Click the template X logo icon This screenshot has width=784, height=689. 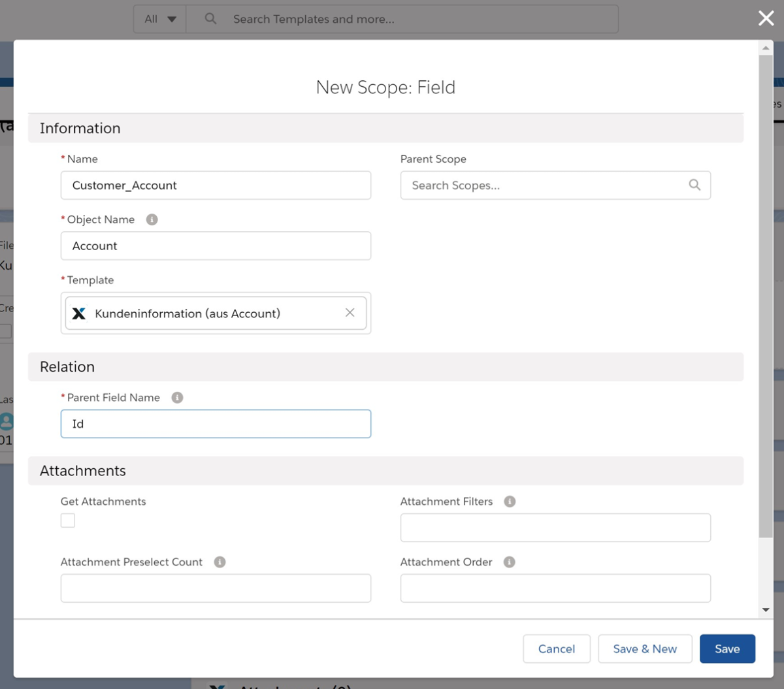coord(79,313)
